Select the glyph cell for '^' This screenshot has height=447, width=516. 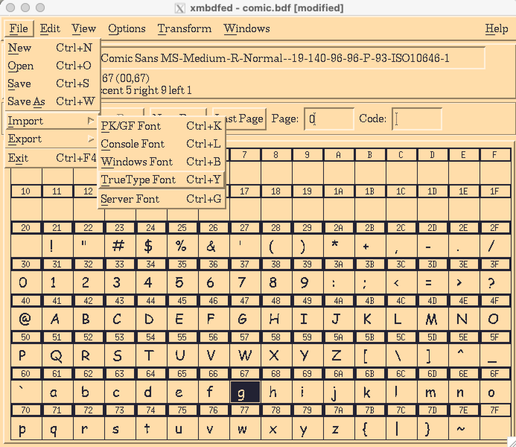(463, 356)
